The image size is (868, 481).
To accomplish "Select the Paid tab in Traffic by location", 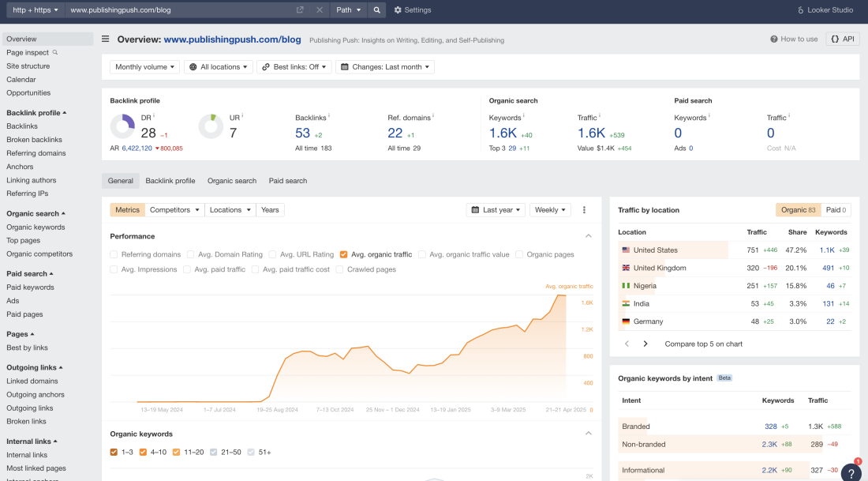I will (836, 210).
